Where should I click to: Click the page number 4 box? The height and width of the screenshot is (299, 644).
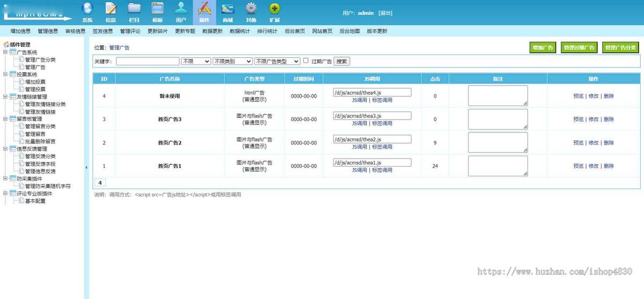click(100, 183)
